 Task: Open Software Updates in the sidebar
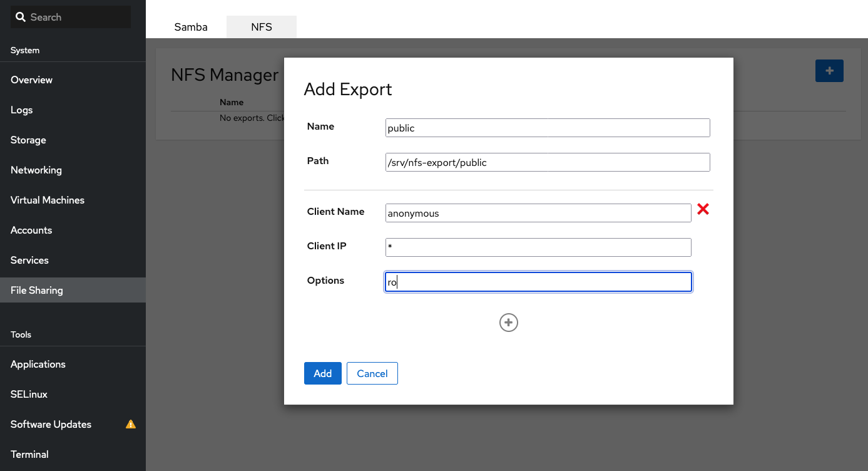pyautogui.click(x=73, y=424)
